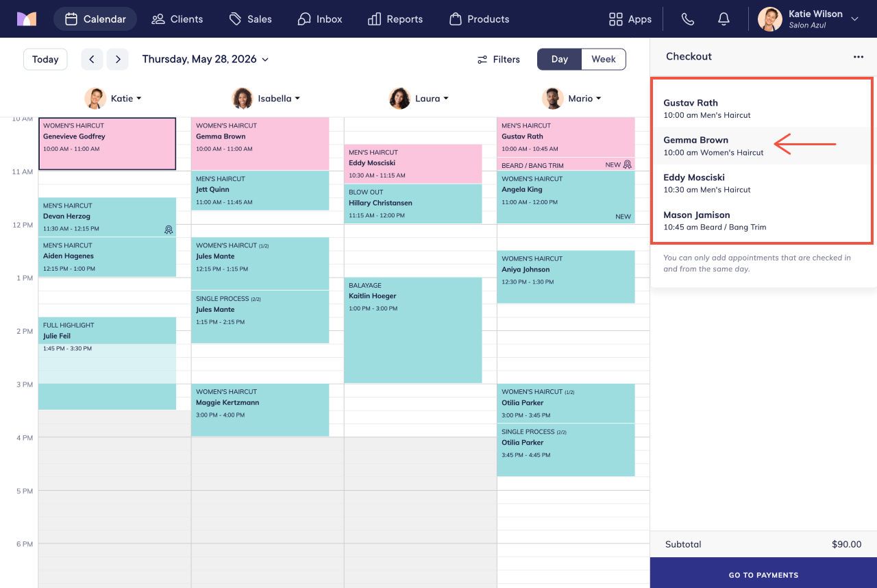Click the phone call icon
Screen dimensions: 877x588
point(688,19)
